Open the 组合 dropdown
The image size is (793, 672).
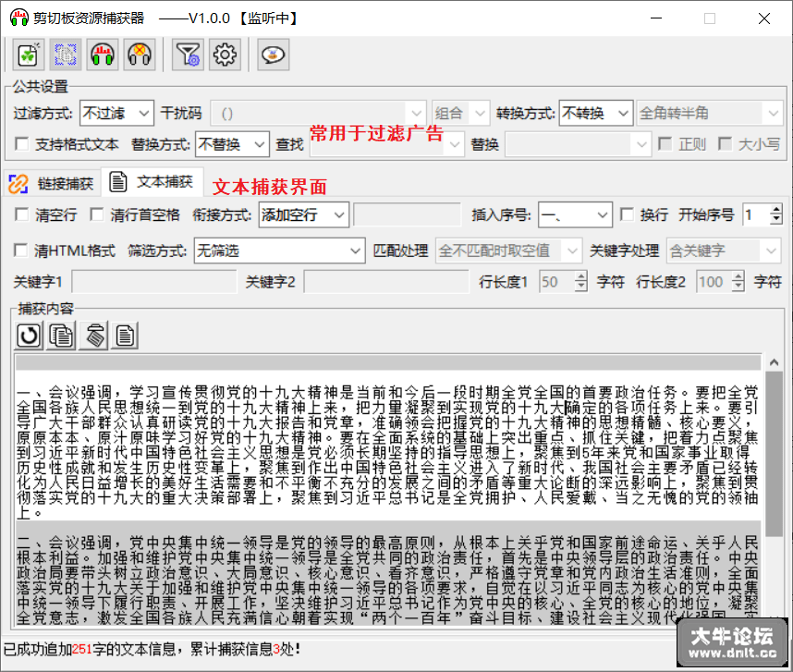(460, 114)
